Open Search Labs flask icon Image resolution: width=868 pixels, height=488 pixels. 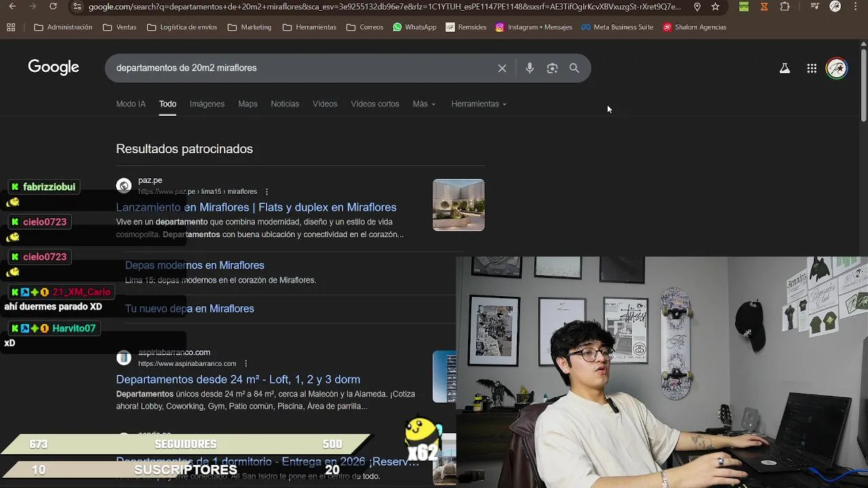(x=785, y=68)
